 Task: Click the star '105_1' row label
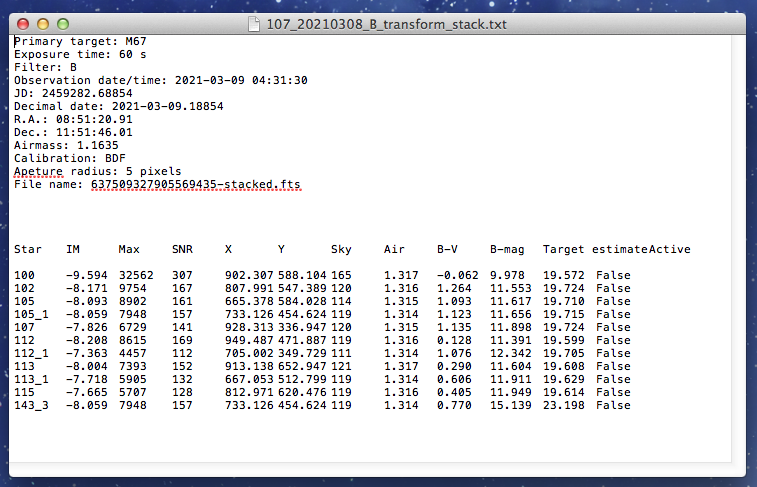pyautogui.click(x=29, y=314)
